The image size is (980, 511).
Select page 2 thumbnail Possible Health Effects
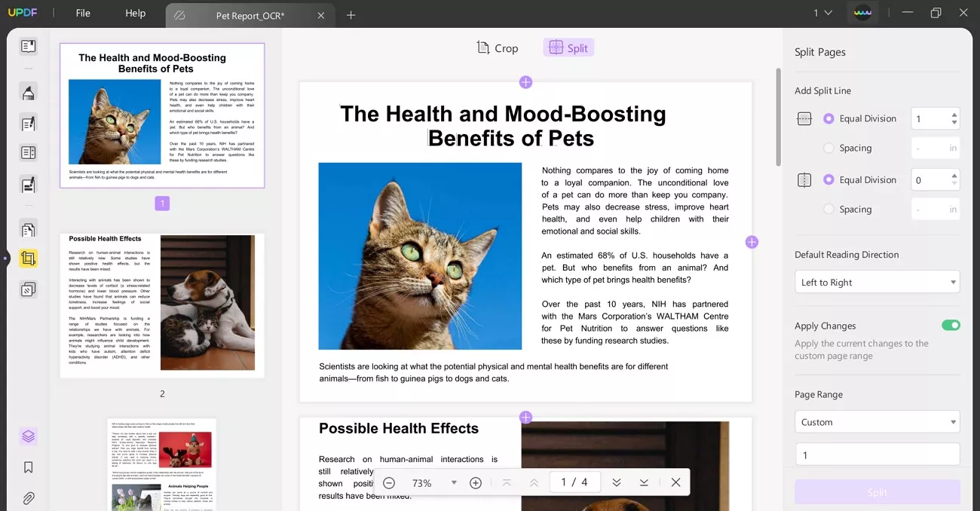[x=162, y=305]
